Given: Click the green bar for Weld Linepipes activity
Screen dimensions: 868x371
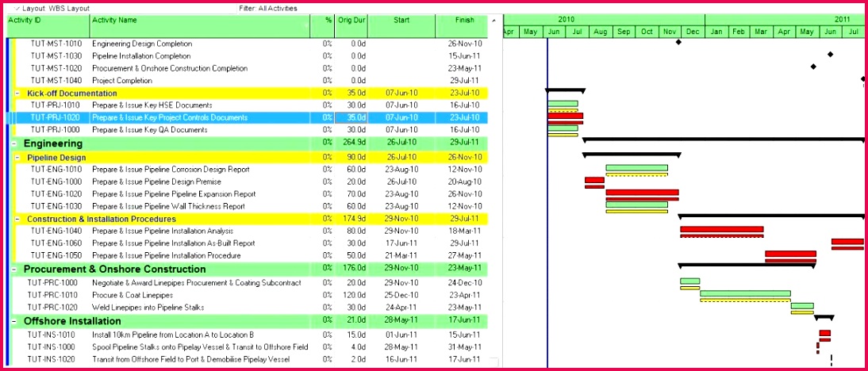Looking at the screenshot, I should [802, 306].
